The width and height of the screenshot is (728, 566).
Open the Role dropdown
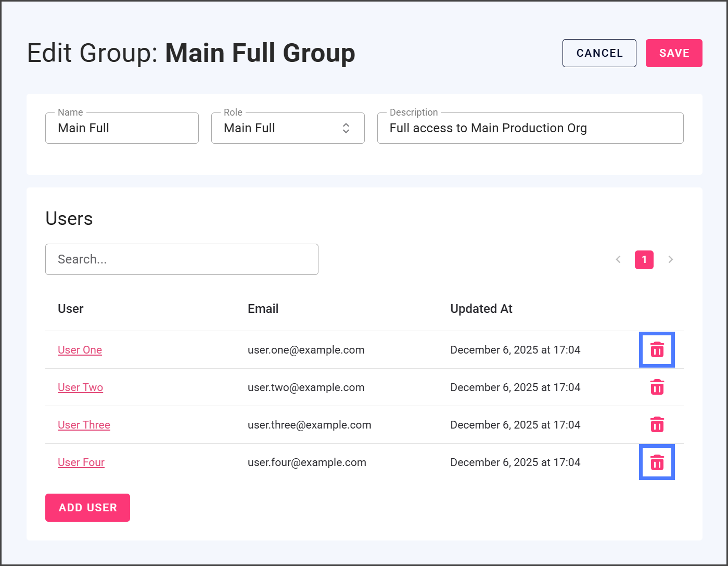point(287,128)
